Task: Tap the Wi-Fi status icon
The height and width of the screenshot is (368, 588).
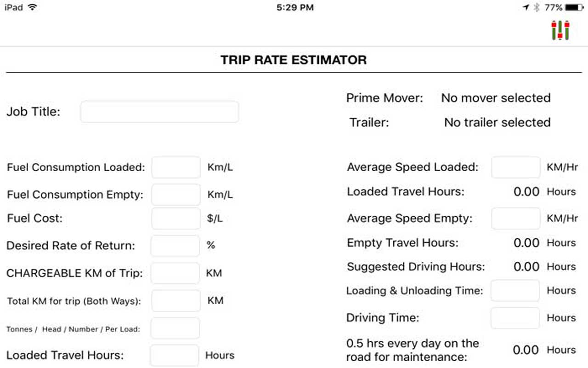Action: point(32,7)
